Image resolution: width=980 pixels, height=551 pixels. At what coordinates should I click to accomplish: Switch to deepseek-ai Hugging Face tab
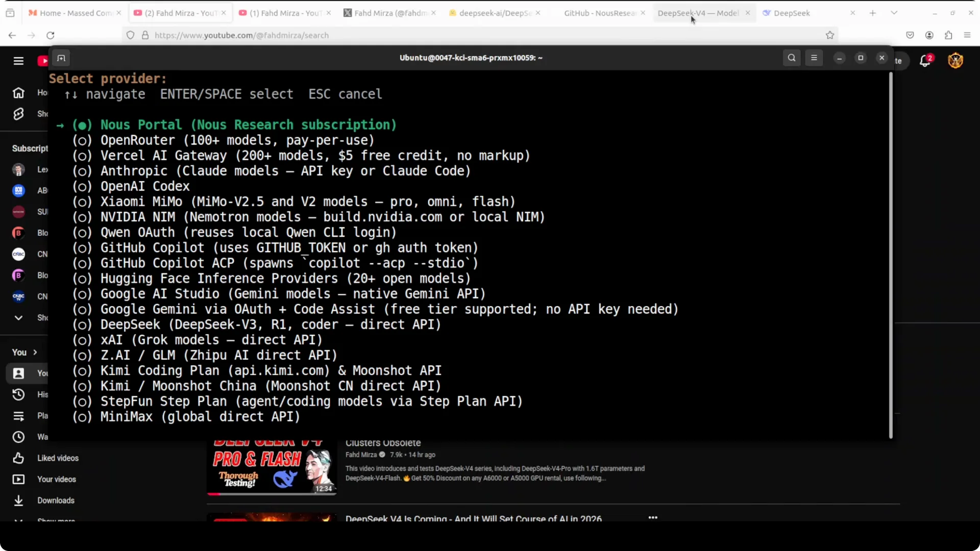pos(495,13)
